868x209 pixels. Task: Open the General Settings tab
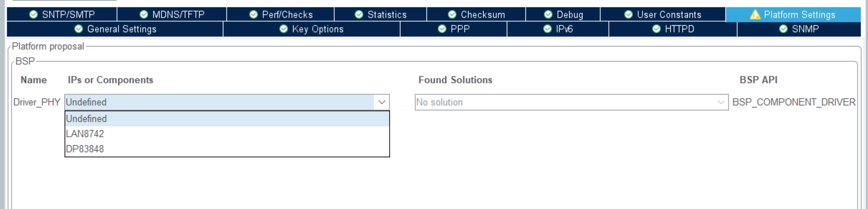[x=115, y=29]
